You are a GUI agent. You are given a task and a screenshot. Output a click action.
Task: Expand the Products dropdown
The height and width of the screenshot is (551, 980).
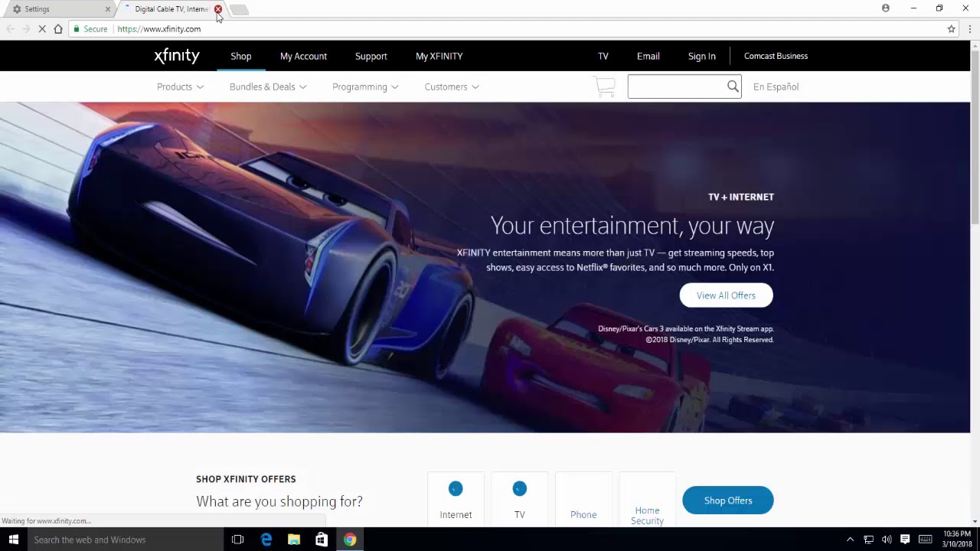tap(180, 86)
